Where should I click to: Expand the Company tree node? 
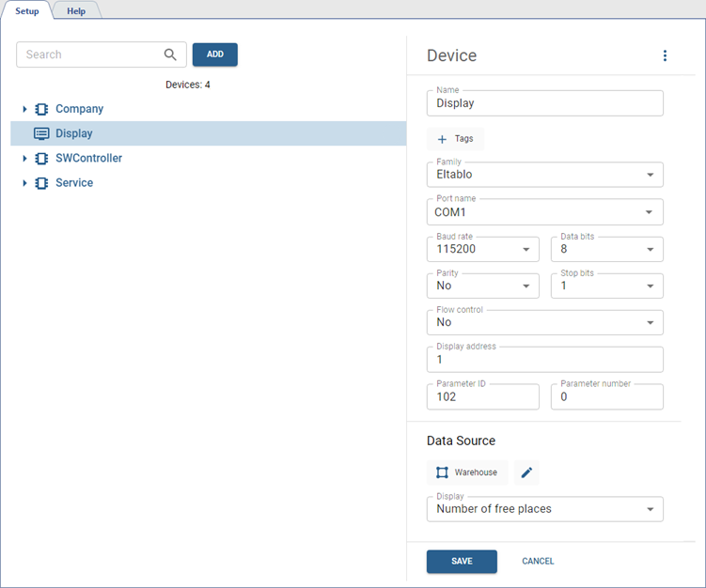pyautogui.click(x=25, y=109)
